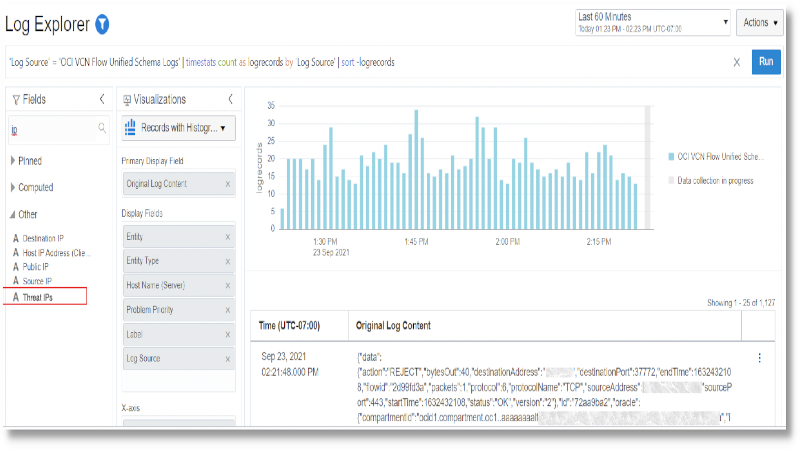The image size is (800, 450).
Task: Open the Last 60 Minutes time dropdown
Action: [652, 22]
